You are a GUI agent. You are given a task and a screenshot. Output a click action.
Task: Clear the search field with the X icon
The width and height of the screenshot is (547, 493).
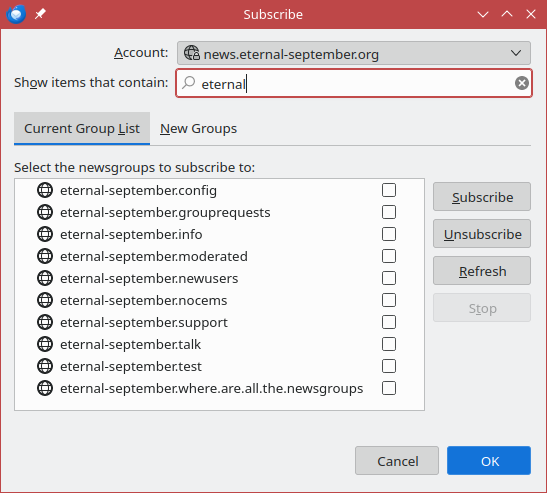(522, 83)
